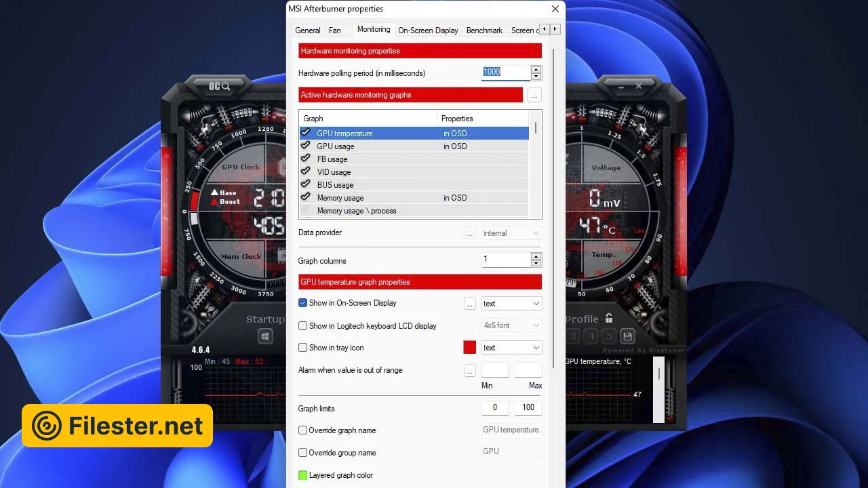This screenshot has height=488, width=868.
Task: Open the On-Screen Display text format dropdown
Action: pyautogui.click(x=511, y=304)
